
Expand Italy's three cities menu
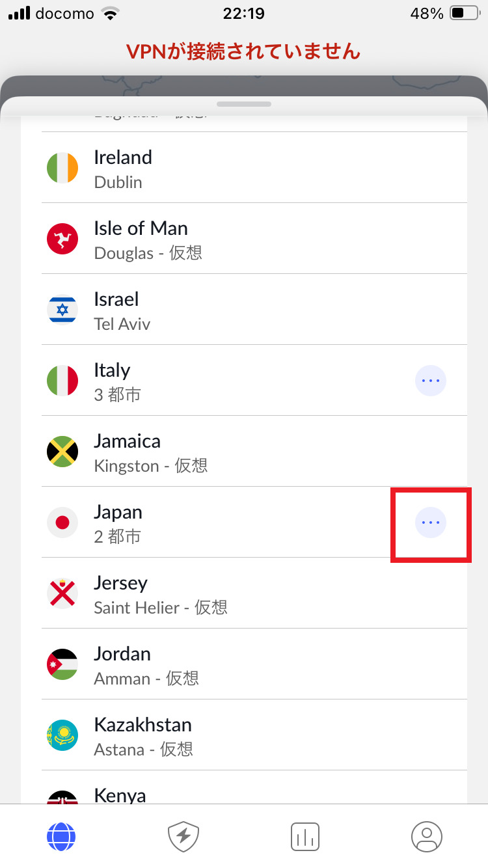(x=431, y=381)
